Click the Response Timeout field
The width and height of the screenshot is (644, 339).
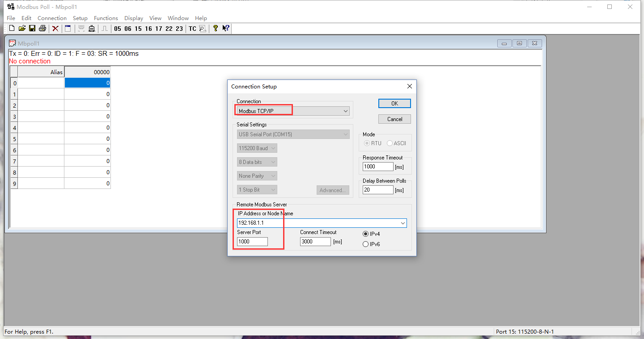pyautogui.click(x=378, y=167)
